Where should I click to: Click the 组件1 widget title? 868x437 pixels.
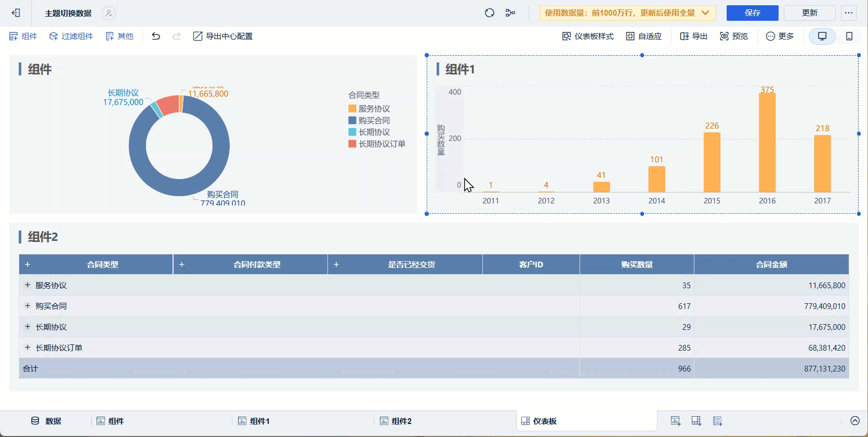460,69
